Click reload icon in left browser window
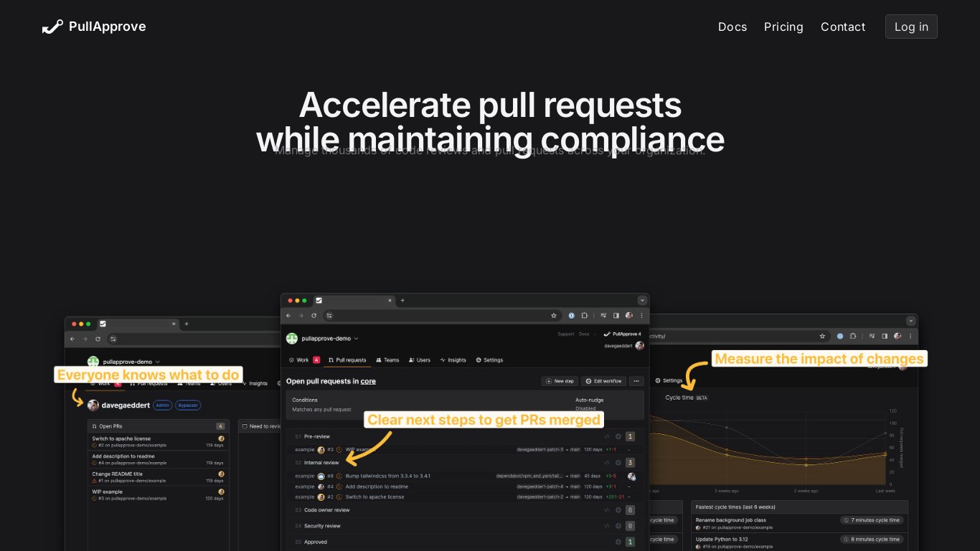The width and height of the screenshot is (980, 551). 98,339
